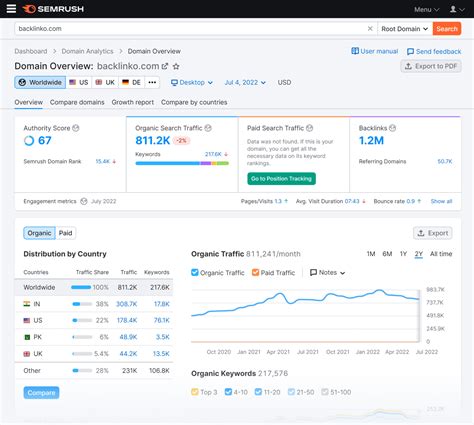Click the Pakistan flag in country table

27,337
